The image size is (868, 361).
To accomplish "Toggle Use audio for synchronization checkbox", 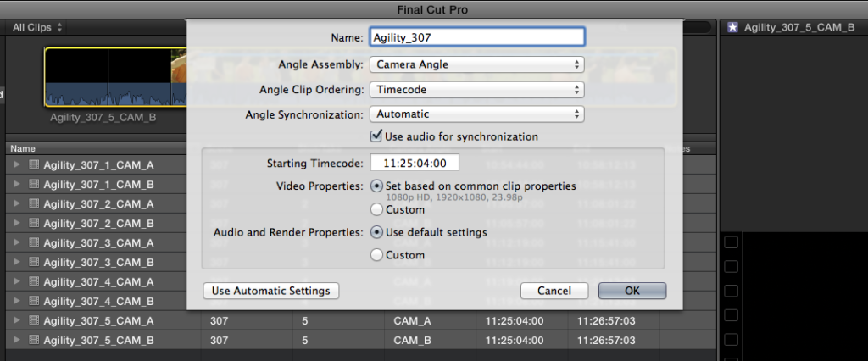I will click(376, 135).
